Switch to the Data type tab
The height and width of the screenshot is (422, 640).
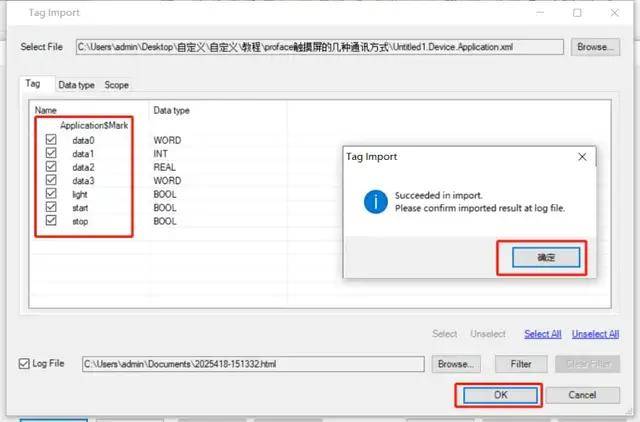77,85
